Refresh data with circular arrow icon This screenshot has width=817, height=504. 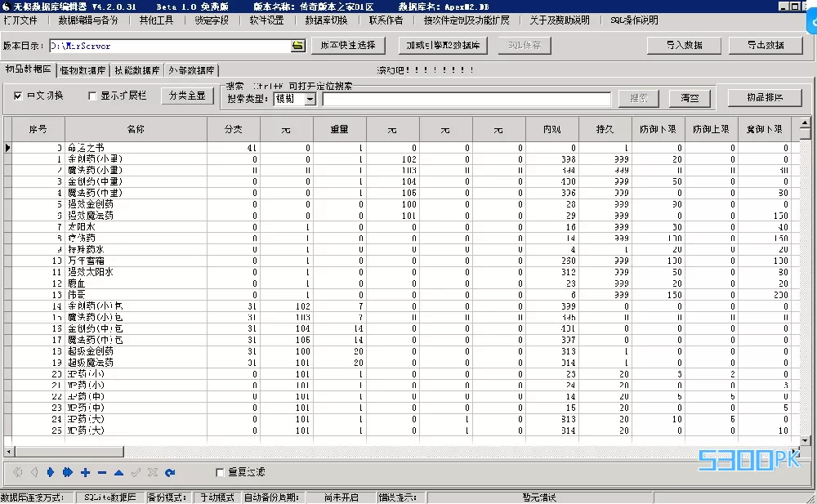coord(170,472)
